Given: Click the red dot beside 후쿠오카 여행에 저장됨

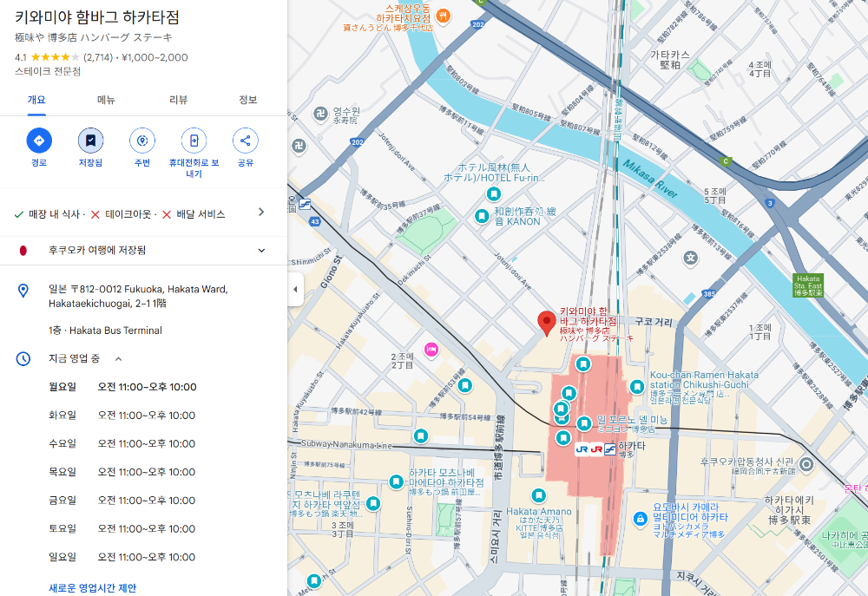Looking at the screenshot, I should tap(23, 251).
